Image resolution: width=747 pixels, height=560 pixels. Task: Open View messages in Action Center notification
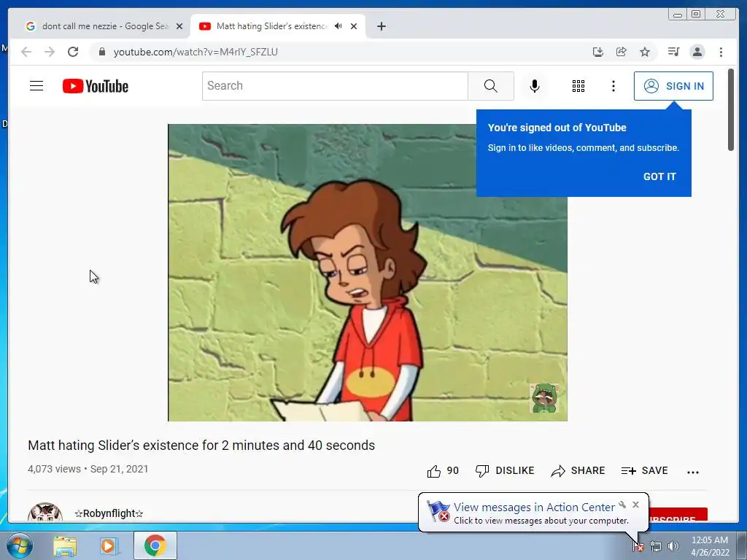(x=533, y=507)
